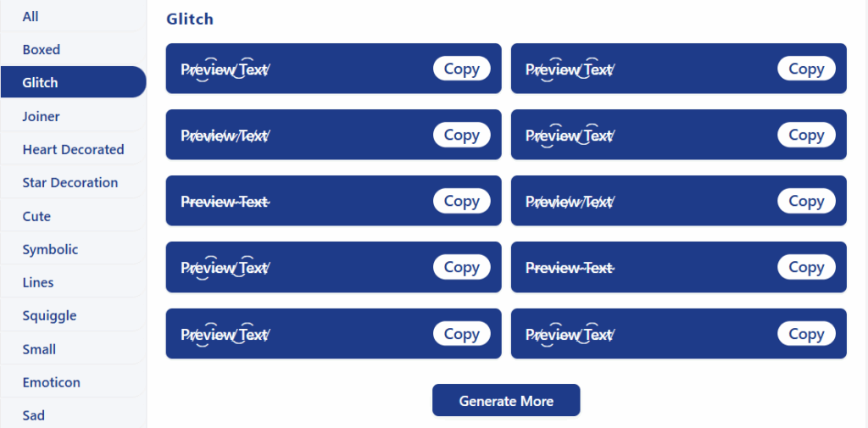Copy the first glitch text in left column

(462, 69)
